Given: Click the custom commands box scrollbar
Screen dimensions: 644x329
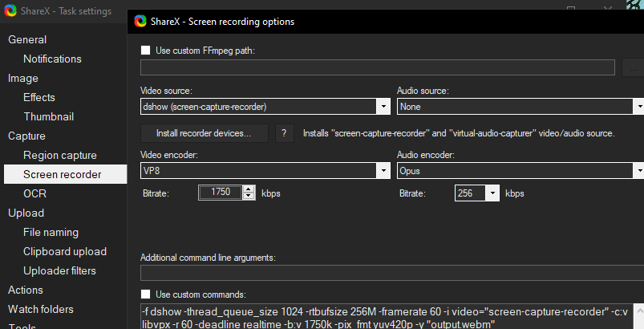Looking at the screenshot, I should click(638, 316).
